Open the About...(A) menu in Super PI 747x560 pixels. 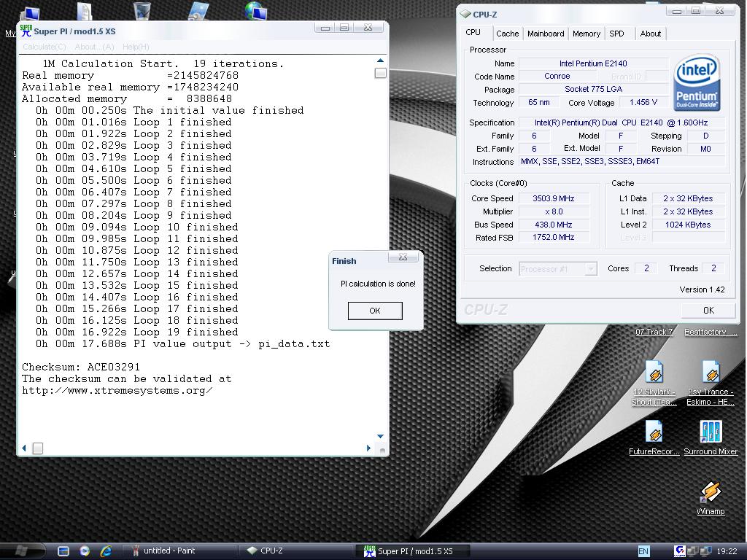(x=94, y=47)
